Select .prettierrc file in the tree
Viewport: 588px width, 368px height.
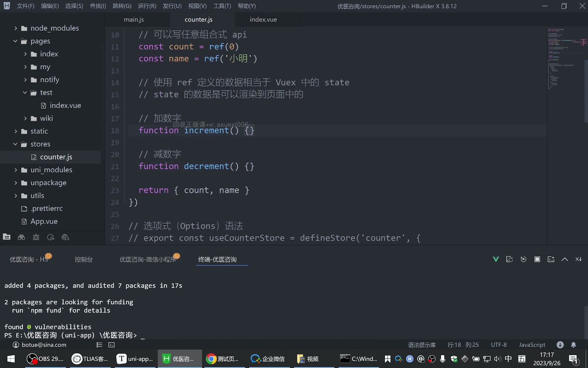[x=47, y=209]
